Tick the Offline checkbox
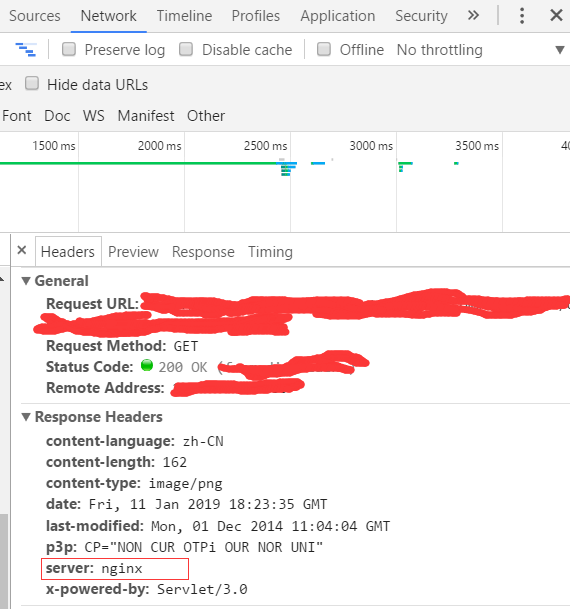This screenshot has width=570, height=609. (x=324, y=49)
